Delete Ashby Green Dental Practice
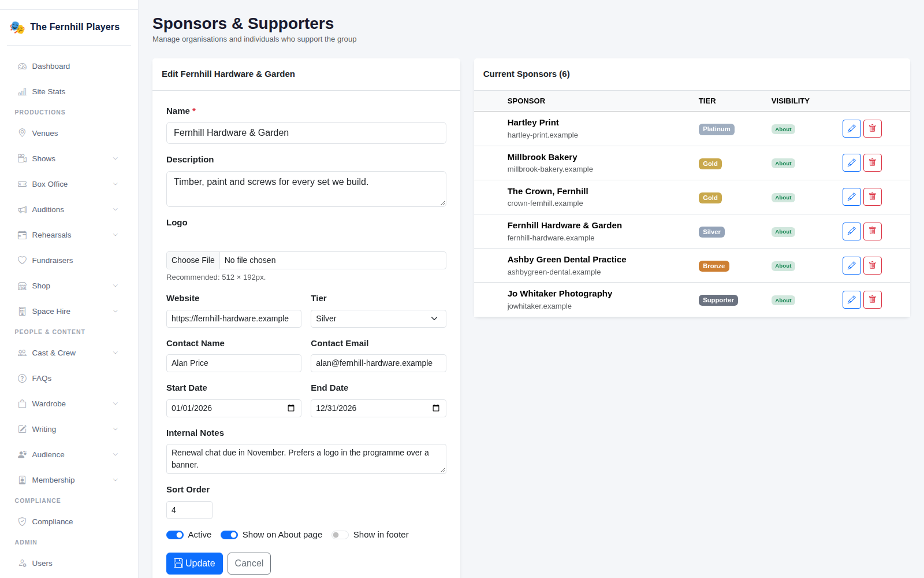Image resolution: width=924 pixels, height=578 pixels. coord(872,265)
